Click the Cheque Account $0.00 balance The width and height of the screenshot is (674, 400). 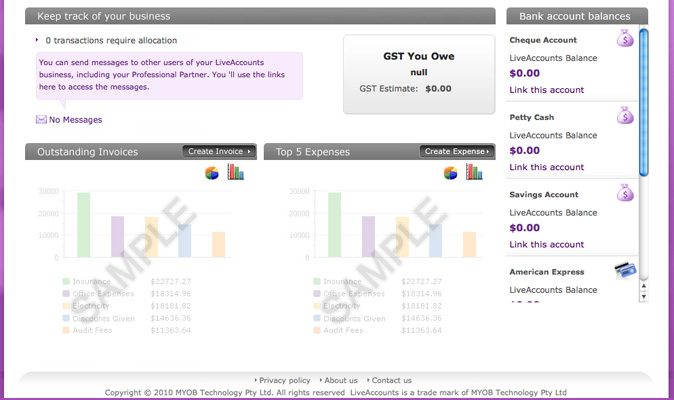[524, 73]
